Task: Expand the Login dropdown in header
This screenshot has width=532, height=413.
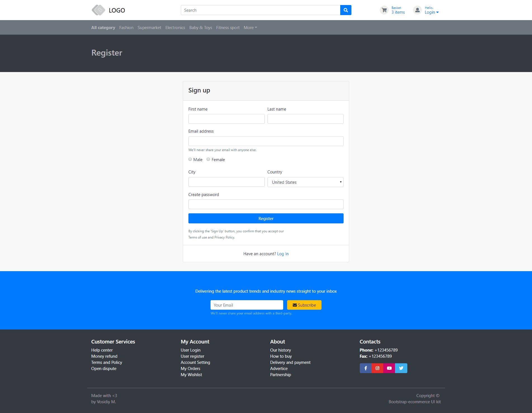Action: [x=431, y=12]
